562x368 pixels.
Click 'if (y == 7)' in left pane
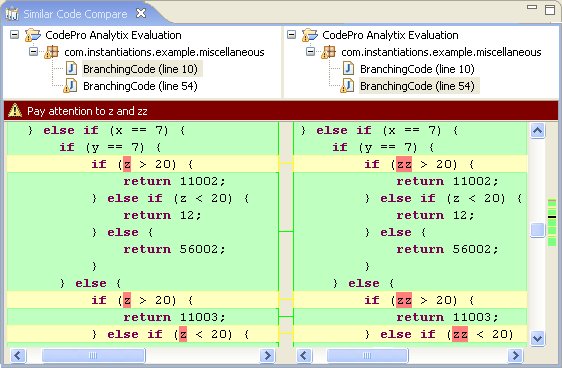pos(102,147)
